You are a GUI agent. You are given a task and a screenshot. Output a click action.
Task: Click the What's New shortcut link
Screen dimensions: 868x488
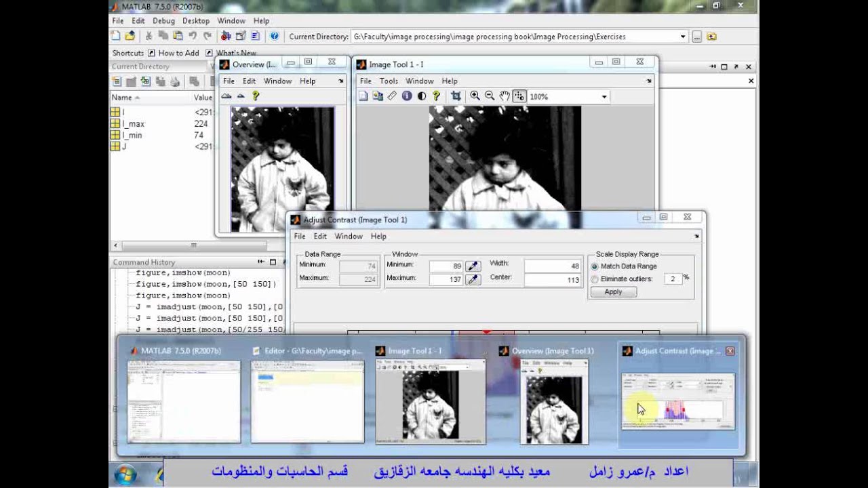pyautogui.click(x=231, y=53)
